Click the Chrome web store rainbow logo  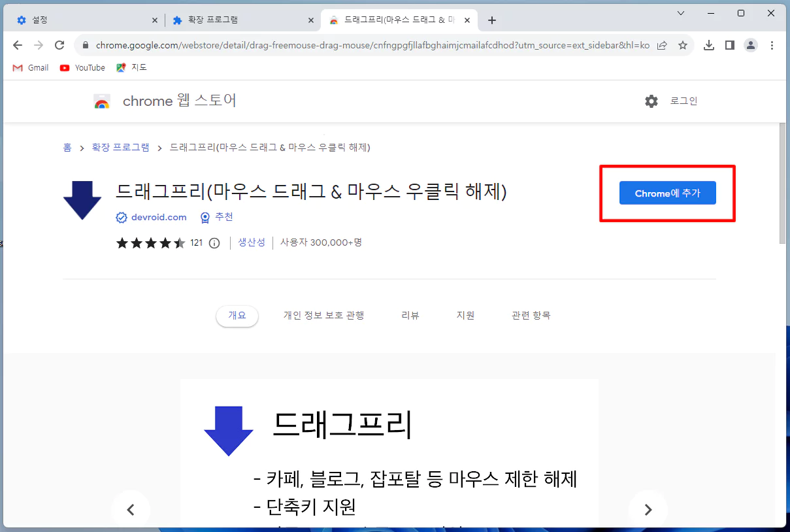click(102, 101)
